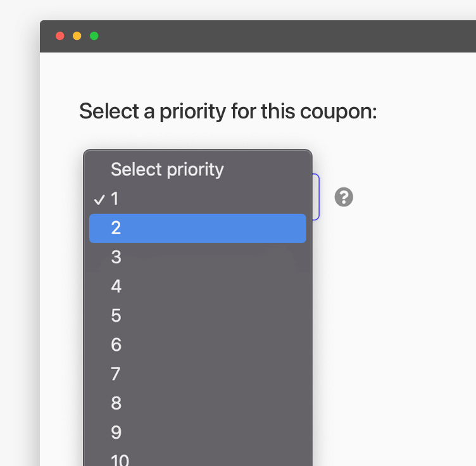The height and width of the screenshot is (466, 476).
Task: Choose the "Select priority" placeholder option
Action: click(167, 170)
